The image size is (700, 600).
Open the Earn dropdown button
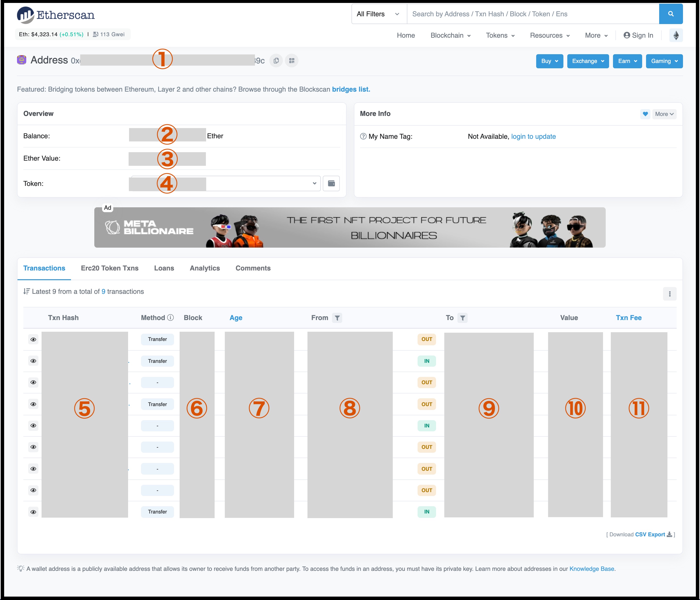click(627, 61)
